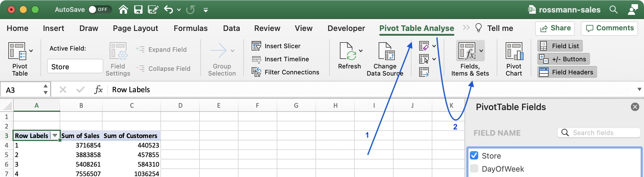
Task: Click Collapse Field
Action: [163, 68]
